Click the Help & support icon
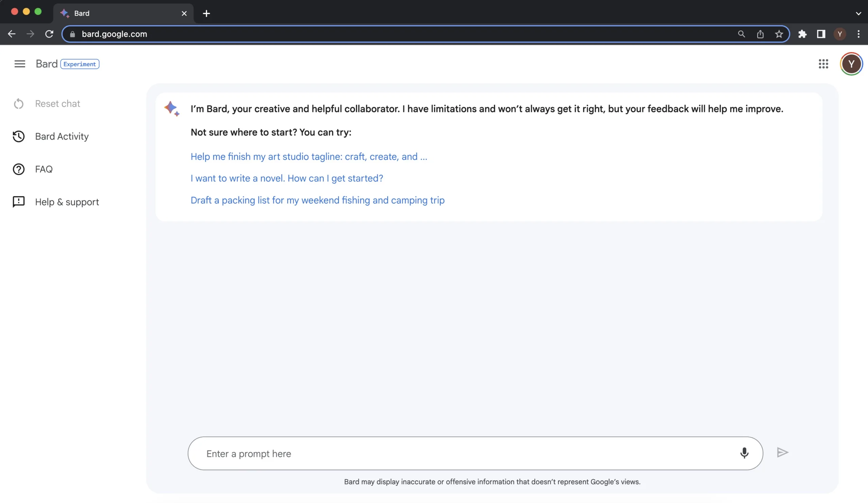The image size is (868, 503). (x=19, y=202)
